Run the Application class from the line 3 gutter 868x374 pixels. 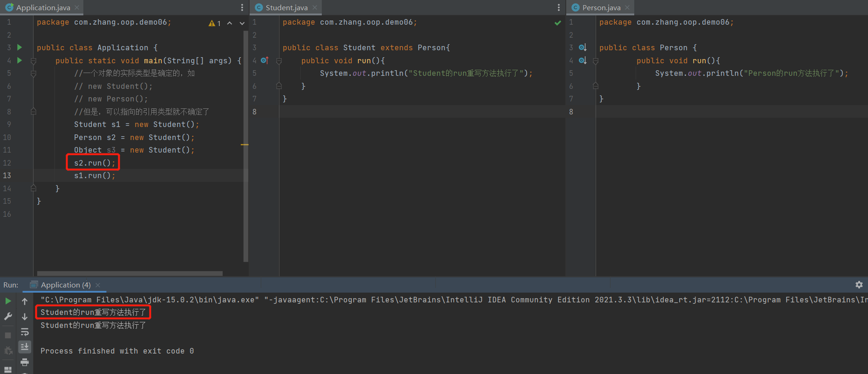[20, 47]
